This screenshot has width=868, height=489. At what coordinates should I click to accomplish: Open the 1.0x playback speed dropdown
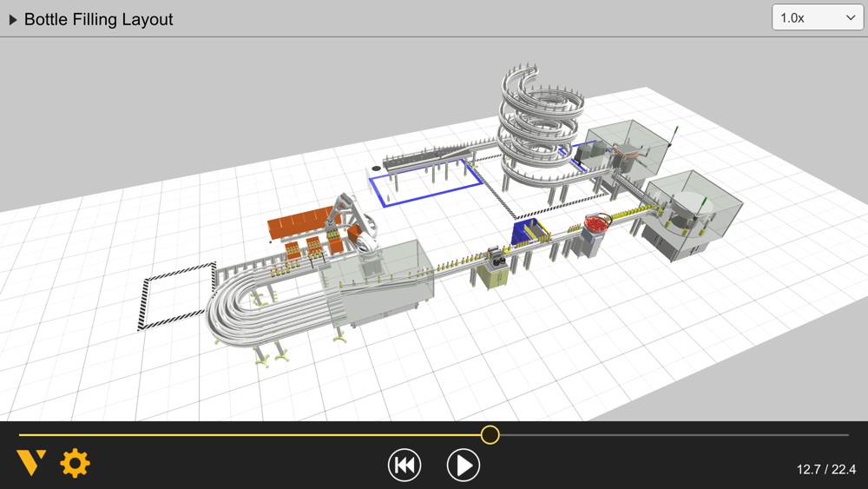pyautogui.click(x=818, y=17)
